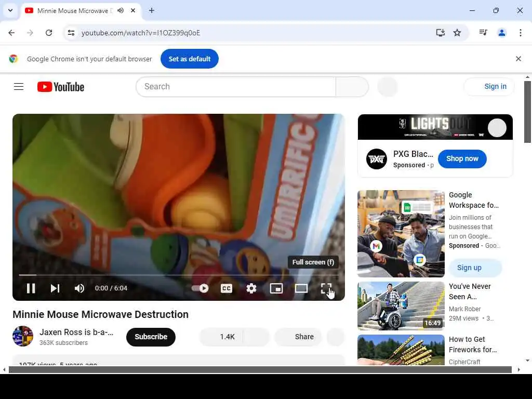Screen dimensions: 532x399
Task: Open the Share button
Action: 298,337
